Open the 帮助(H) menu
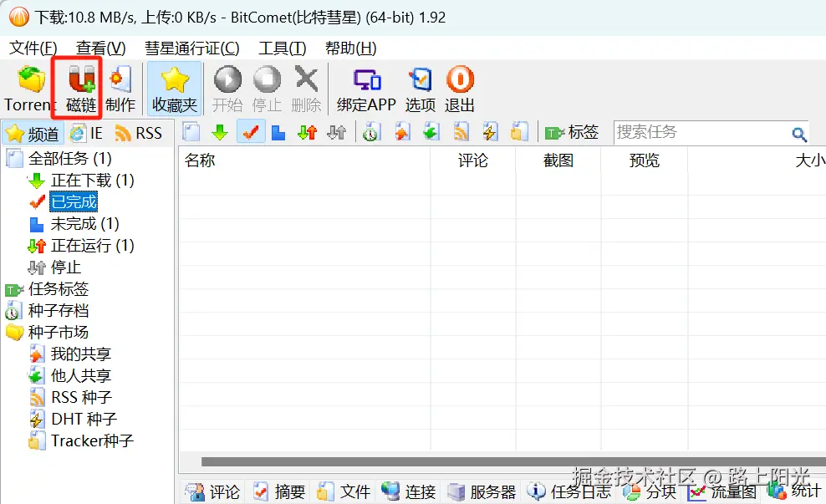The image size is (826, 504). (350, 48)
